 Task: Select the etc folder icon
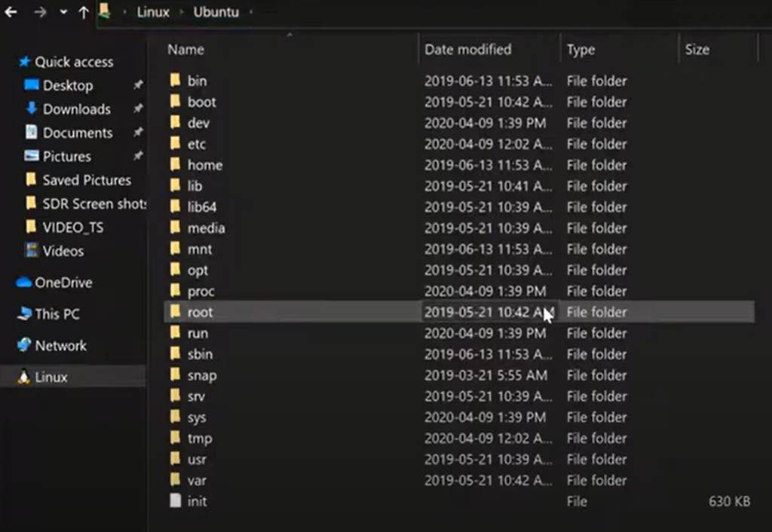click(x=175, y=144)
